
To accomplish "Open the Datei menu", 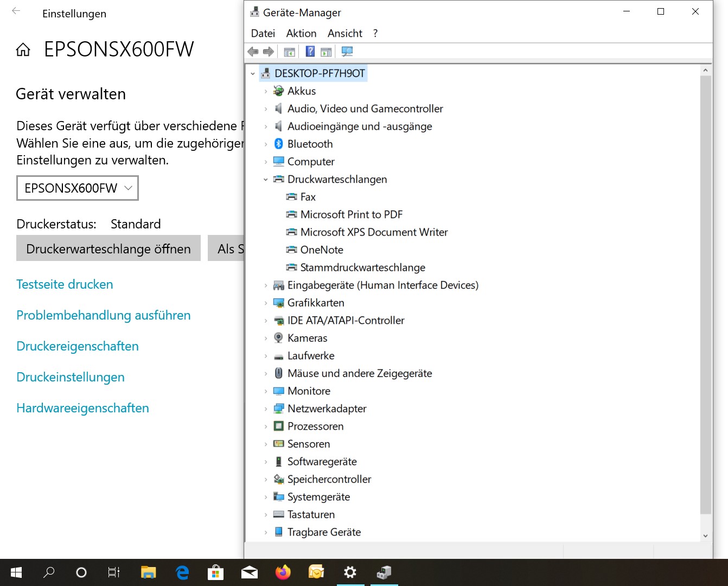I will coord(263,34).
